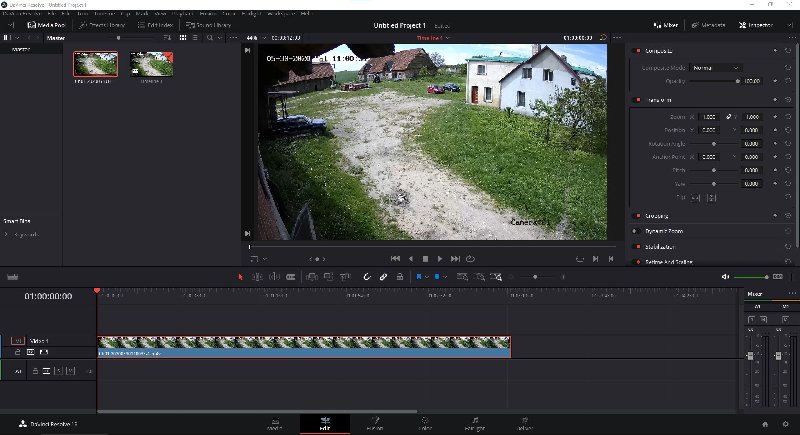Switch to the Edit page tab
This screenshot has width=800, height=435.
click(x=325, y=423)
